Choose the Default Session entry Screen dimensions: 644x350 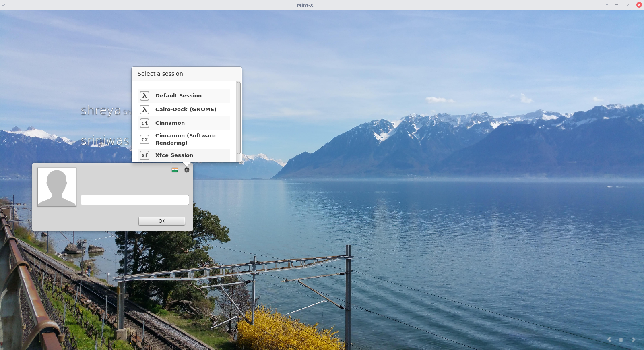point(184,96)
